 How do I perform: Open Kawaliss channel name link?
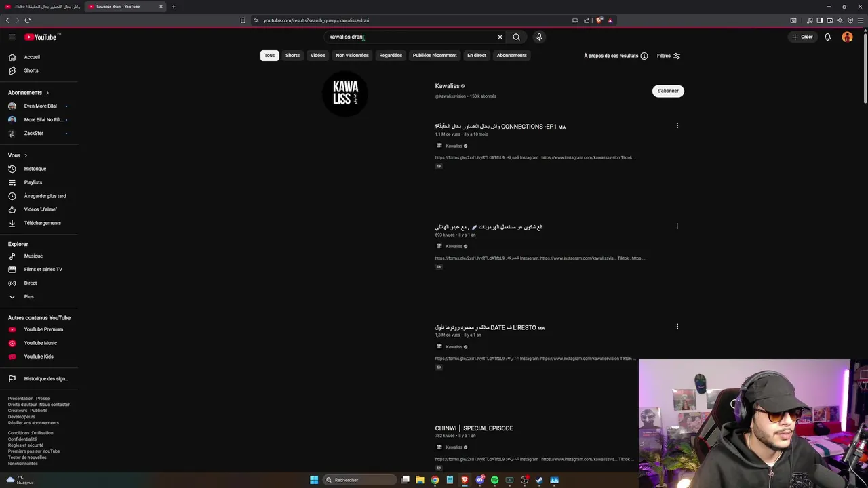click(447, 86)
